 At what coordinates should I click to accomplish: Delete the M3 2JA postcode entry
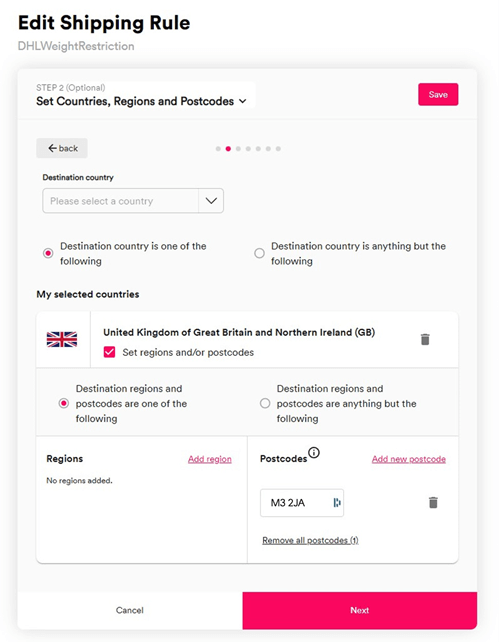(433, 502)
